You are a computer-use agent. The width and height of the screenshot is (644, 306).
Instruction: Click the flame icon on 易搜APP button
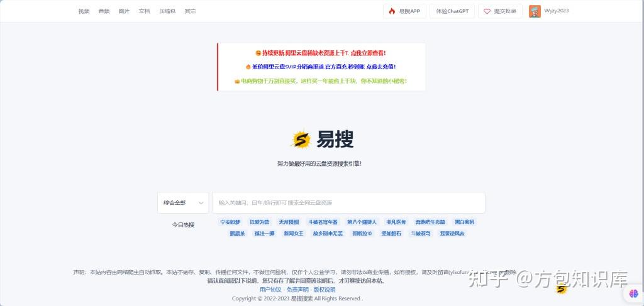pos(392,11)
